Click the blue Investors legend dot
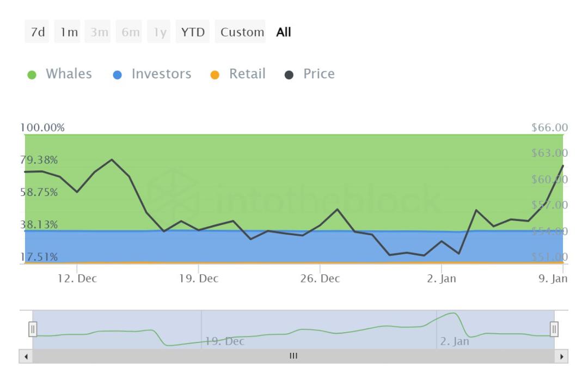The image size is (588, 392). point(117,75)
